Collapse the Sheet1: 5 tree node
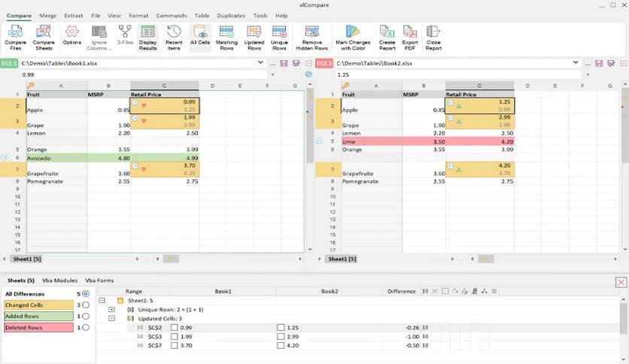629x364 pixels. (102, 300)
